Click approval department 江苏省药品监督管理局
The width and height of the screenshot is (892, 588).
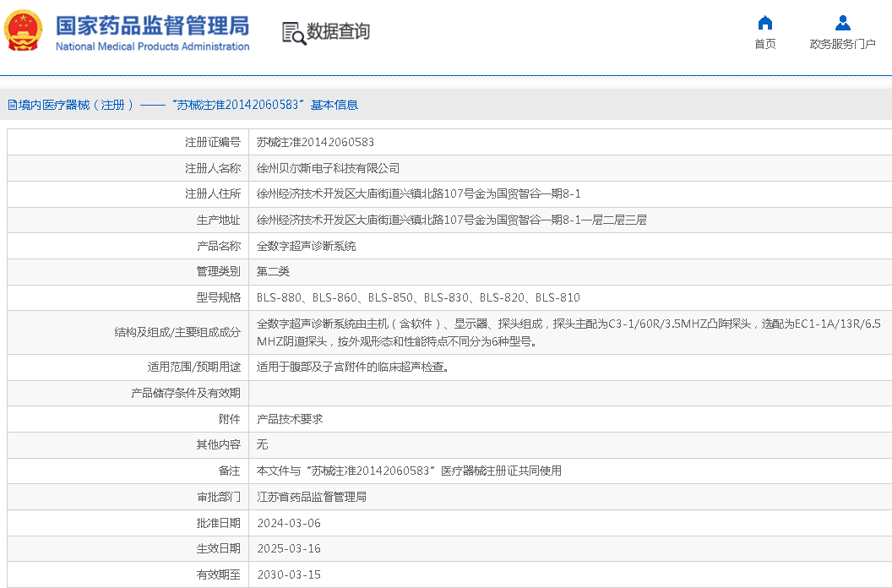(311, 497)
